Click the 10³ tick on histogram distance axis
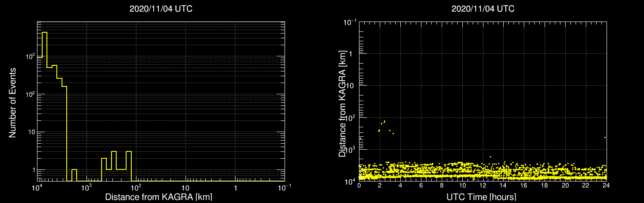Screen dimensions: 644x203 coord(87,188)
